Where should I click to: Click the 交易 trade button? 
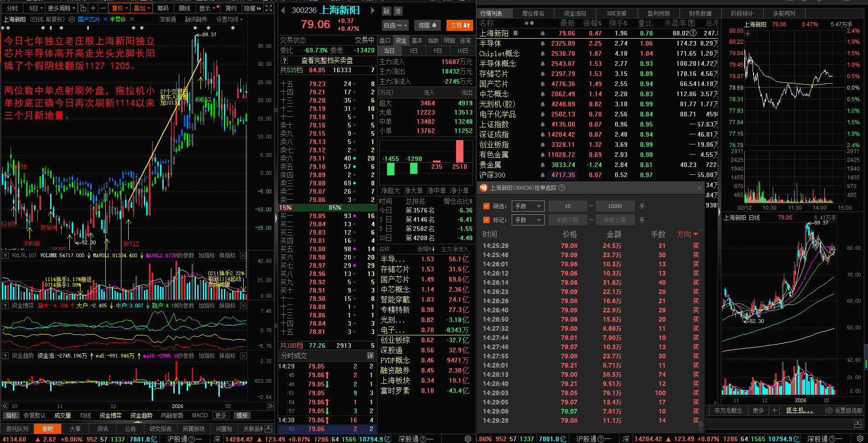460,25
